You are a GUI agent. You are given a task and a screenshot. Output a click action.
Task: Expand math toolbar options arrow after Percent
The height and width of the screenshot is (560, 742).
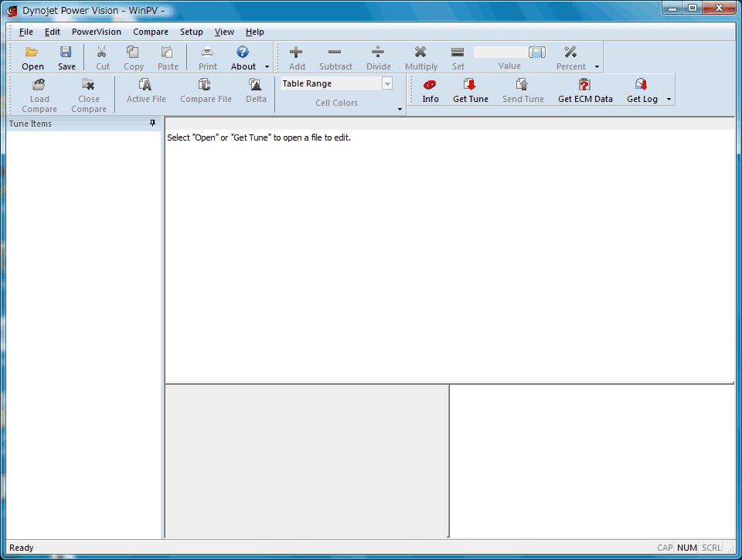pos(597,66)
